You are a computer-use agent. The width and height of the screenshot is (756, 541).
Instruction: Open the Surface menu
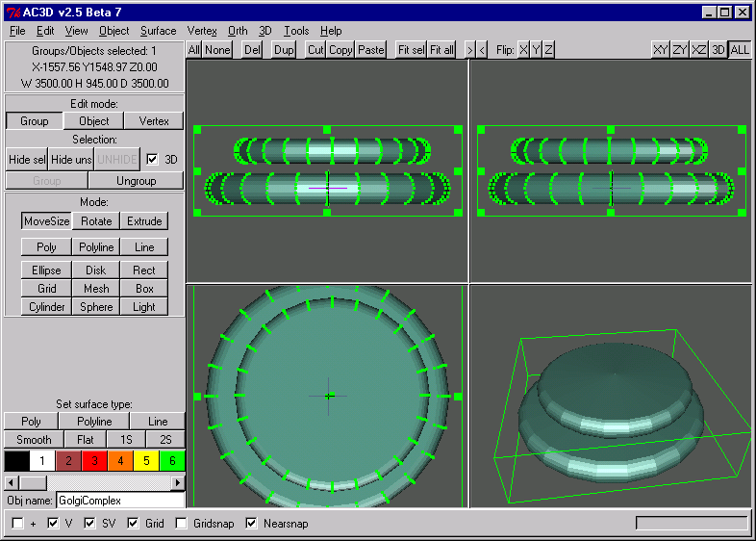(x=158, y=31)
